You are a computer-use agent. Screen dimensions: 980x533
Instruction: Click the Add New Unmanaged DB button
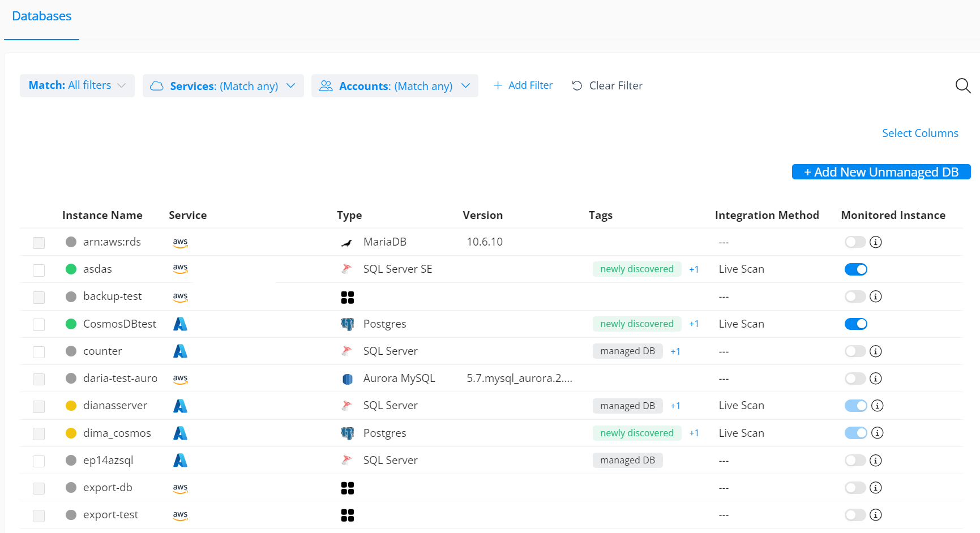tap(881, 172)
